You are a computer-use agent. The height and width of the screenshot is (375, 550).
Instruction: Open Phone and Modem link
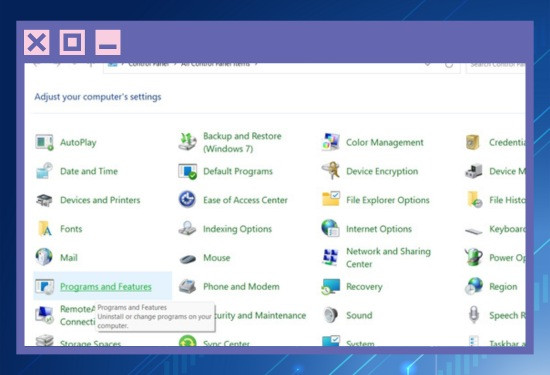(x=241, y=286)
